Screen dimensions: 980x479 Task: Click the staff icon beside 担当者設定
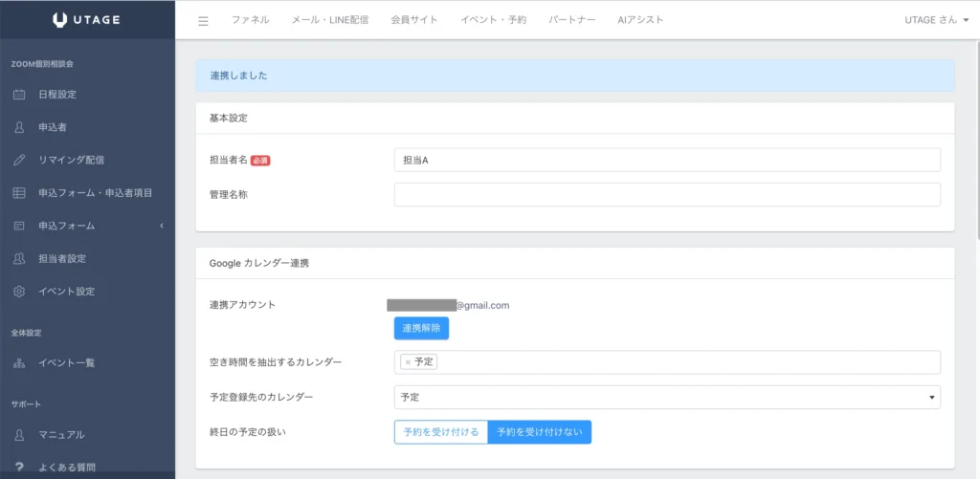click(x=19, y=258)
